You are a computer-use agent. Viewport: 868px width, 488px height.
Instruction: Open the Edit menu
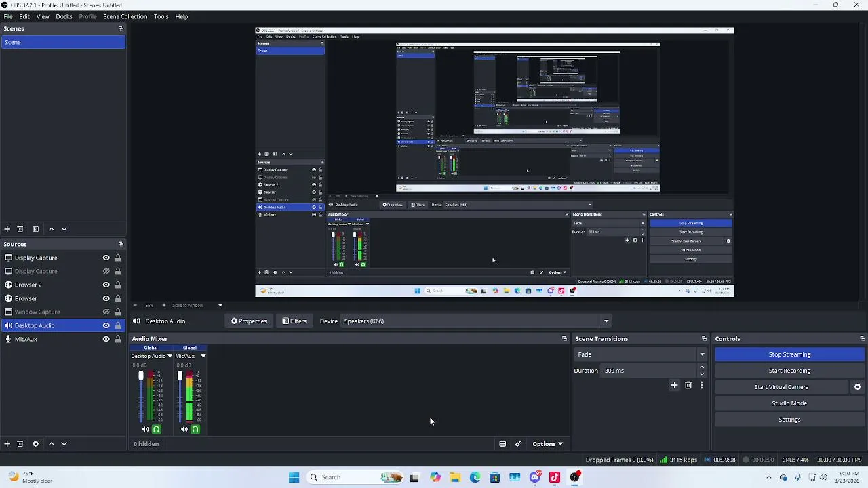[24, 16]
